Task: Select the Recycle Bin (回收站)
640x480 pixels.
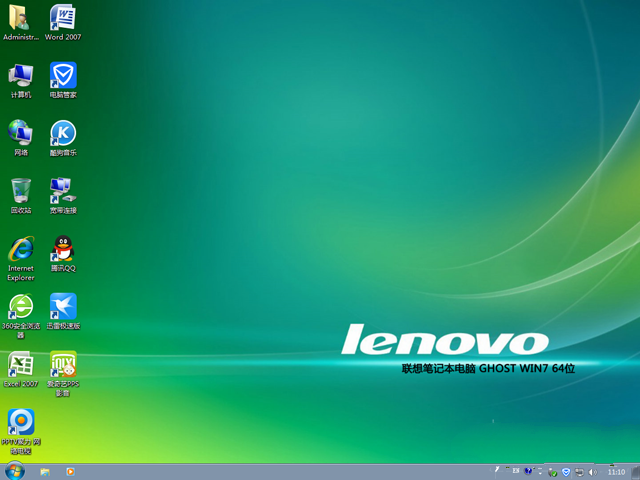Action: [x=21, y=190]
